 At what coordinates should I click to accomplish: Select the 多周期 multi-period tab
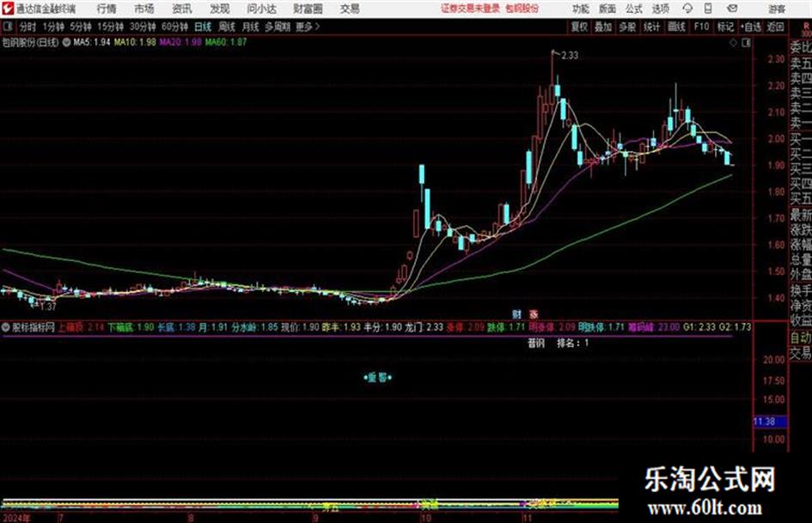pyautogui.click(x=278, y=27)
